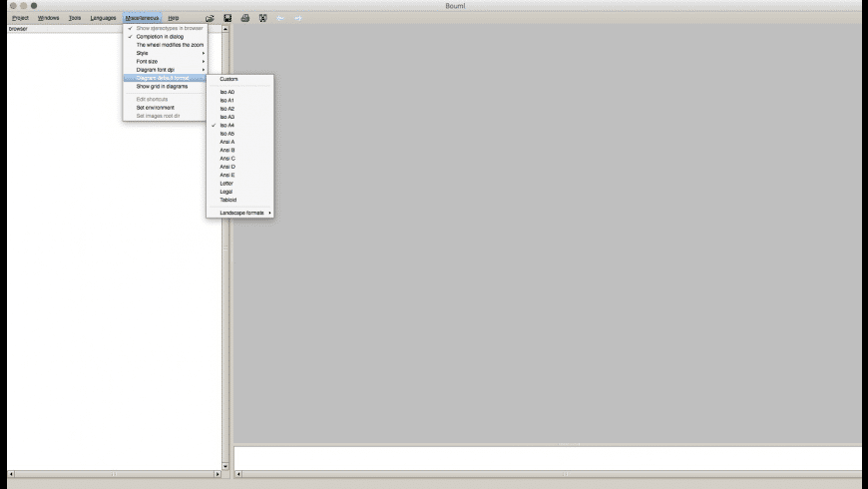Select the Custom diagram format
This screenshot has width=868, height=489.
coord(240,79)
